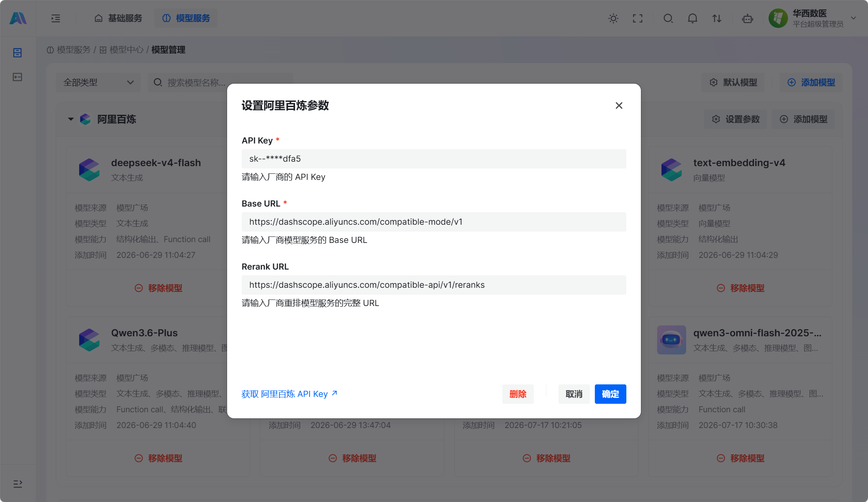Open the 模型服务 tab
Screen dimensions: 868x502
186,18
